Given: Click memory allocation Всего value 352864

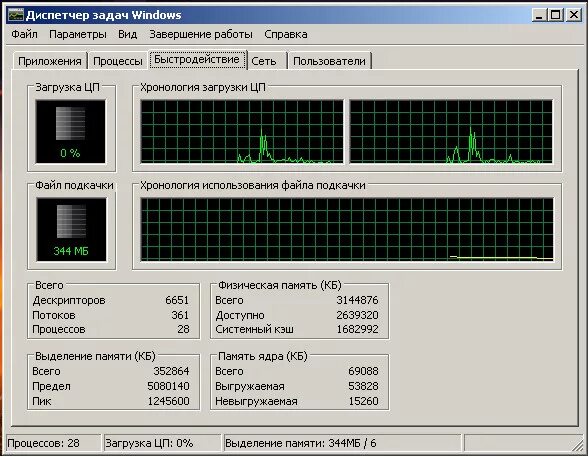Looking at the screenshot, I should 171,371.
